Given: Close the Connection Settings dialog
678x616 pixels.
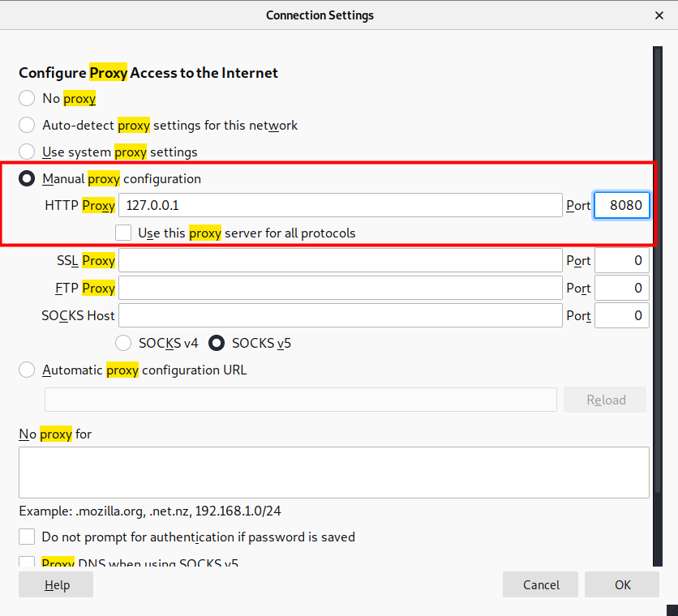Looking at the screenshot, I should pyautogui.click(x=659, y=15).
